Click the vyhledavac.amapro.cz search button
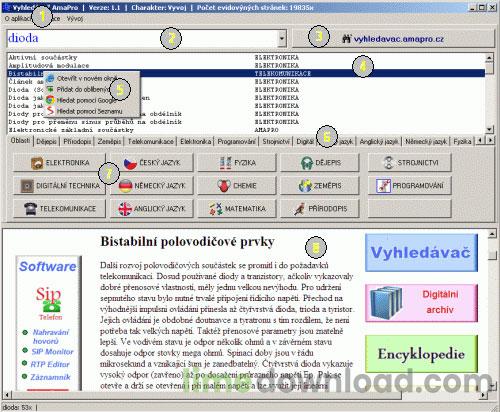 pos(393,39)
